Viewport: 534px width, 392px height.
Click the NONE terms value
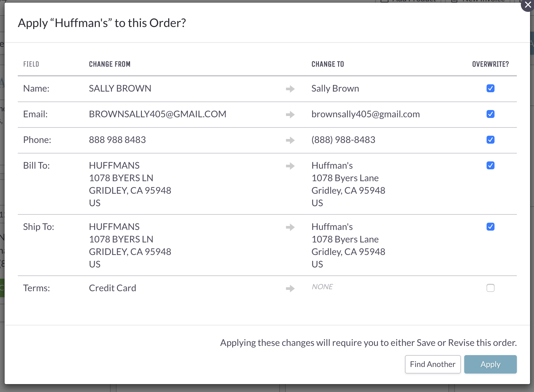tap(322, 287)
